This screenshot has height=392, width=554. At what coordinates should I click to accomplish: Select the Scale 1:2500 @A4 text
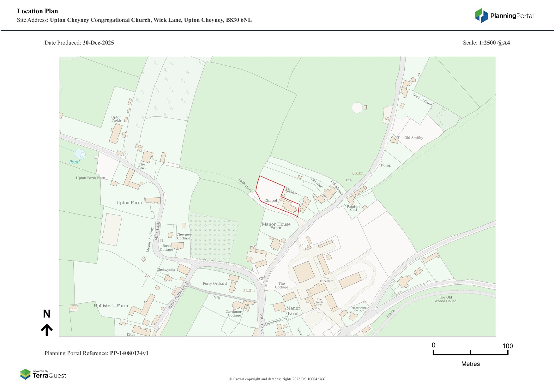click(486, 43)
